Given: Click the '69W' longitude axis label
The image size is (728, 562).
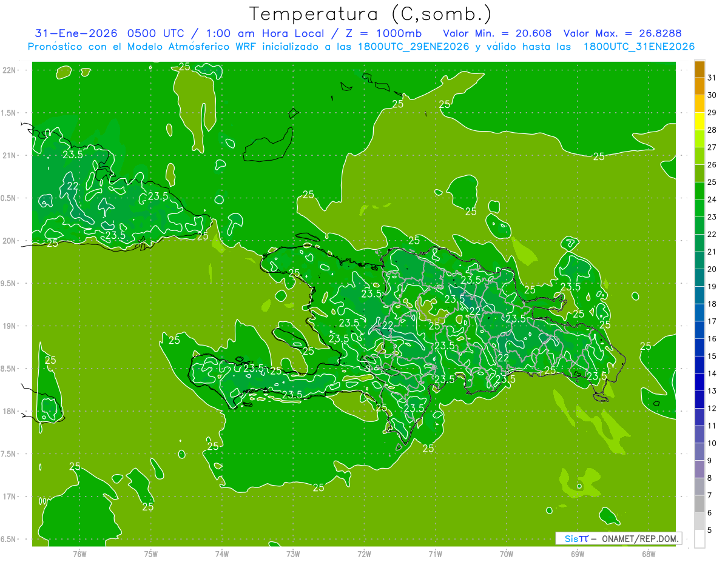Looking at the screenshot, I should (578, 554).
